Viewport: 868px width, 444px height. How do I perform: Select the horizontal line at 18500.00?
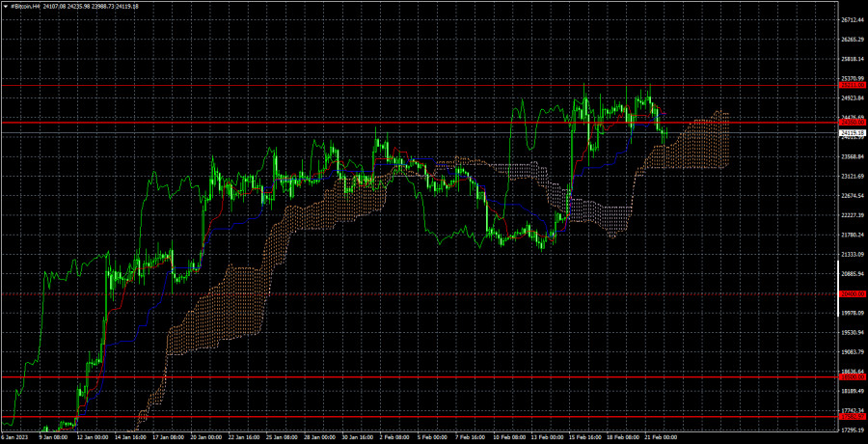click(420, 377)
